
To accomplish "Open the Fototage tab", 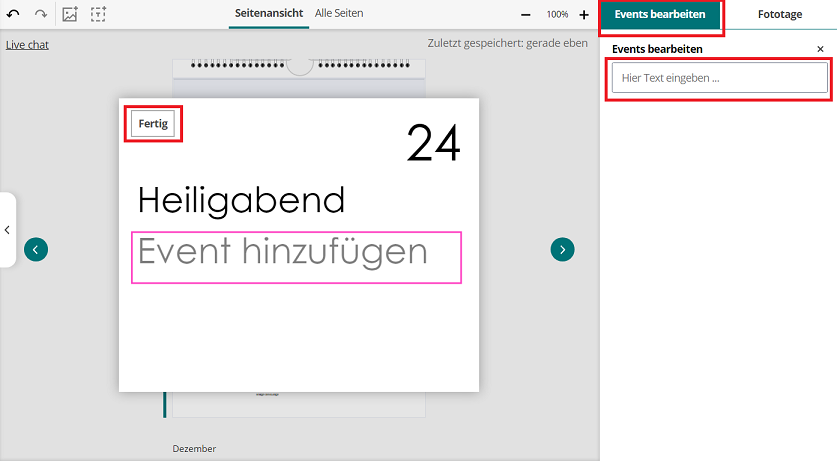I will [778, 14].
